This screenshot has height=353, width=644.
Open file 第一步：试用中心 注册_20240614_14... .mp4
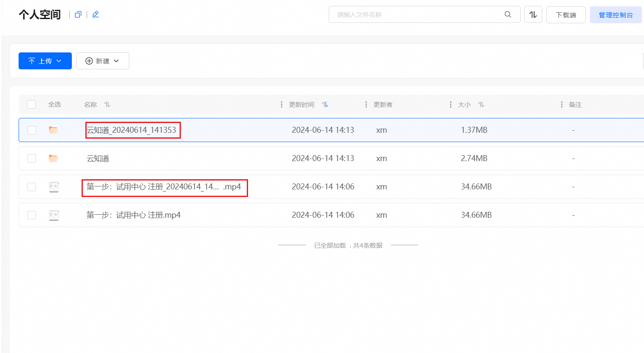pyautogui.click(x=164, y=186)
